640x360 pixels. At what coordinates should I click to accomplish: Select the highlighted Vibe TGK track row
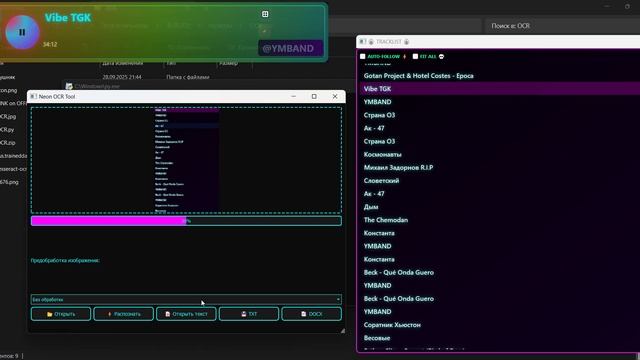pos(500,89)
